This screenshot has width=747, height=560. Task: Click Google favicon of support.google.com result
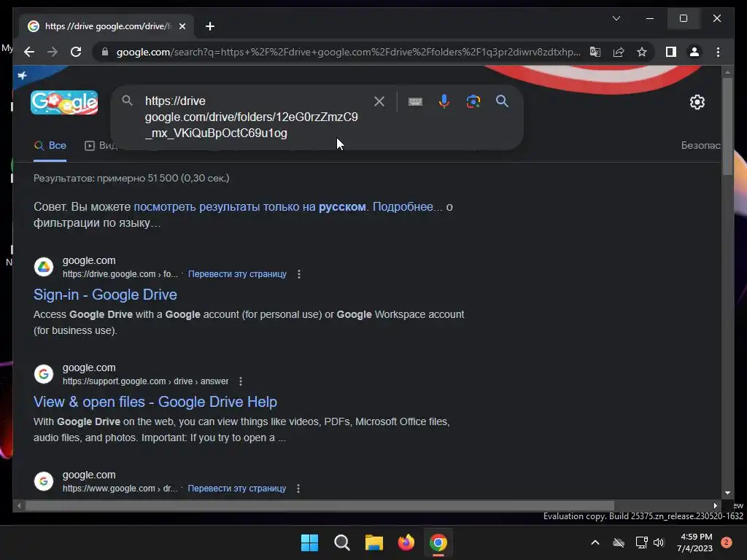[x=43, y=374]
